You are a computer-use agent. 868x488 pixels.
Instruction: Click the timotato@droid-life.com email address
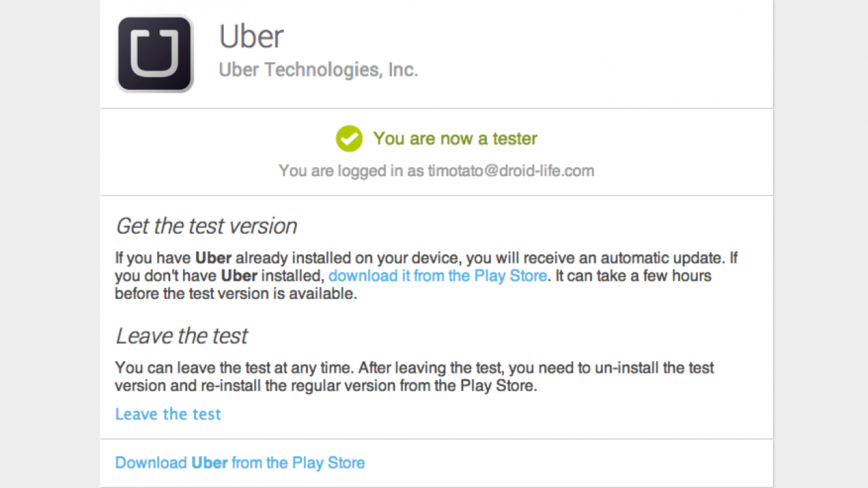(x=511, y=171)
